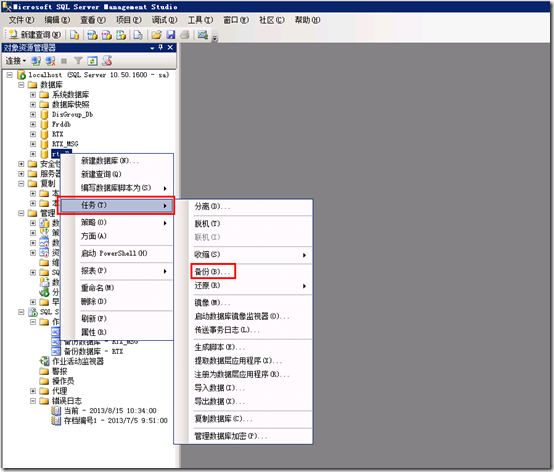Open the 文件 menu
554x472 pixels.
tap(21, 20)
